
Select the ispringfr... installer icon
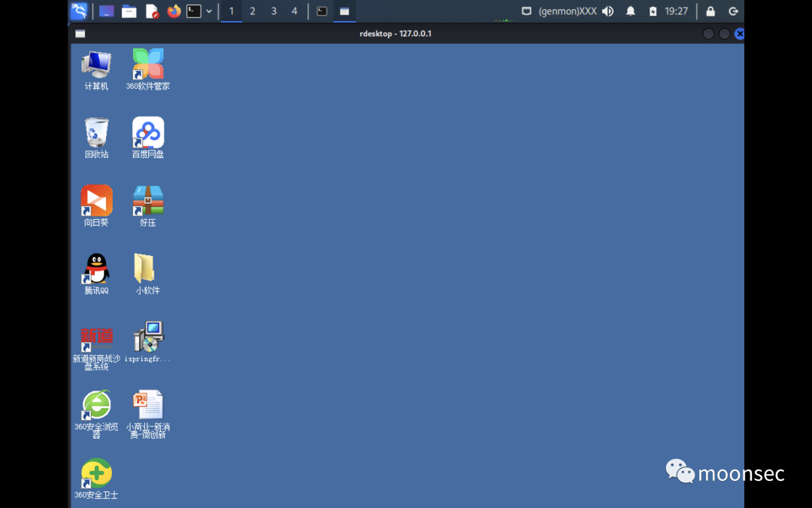click(147, 342)
